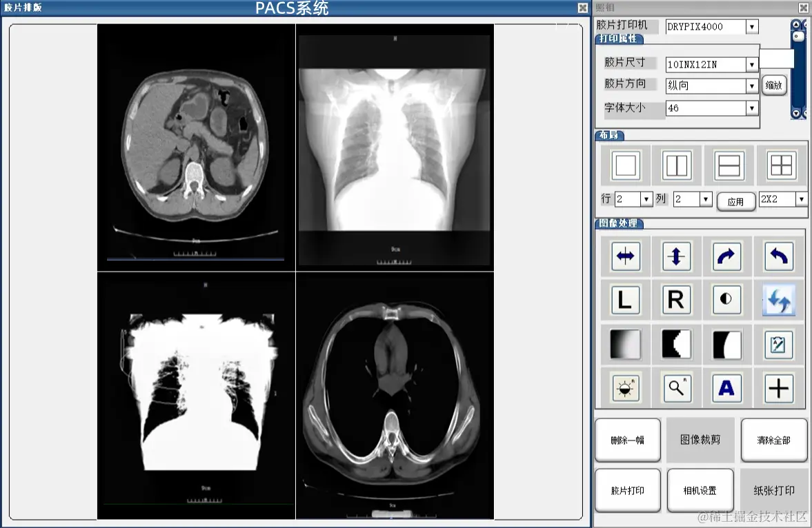Click the vertical blue slider handle
The image size is (812, 528).
click(798, 37)
